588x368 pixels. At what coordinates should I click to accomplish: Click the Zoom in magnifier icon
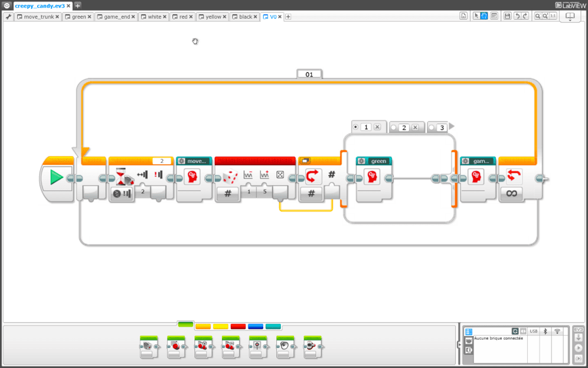[545, 17]
